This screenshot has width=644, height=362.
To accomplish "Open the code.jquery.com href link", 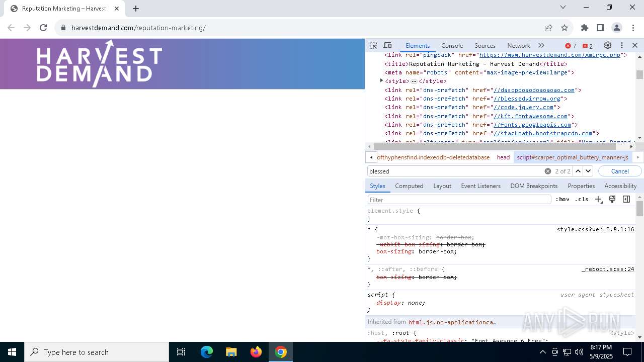I will [523, 107].
